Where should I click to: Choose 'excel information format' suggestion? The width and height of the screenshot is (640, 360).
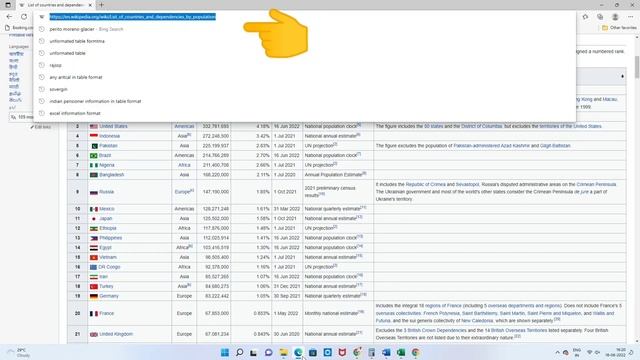(x=304, y=113)
